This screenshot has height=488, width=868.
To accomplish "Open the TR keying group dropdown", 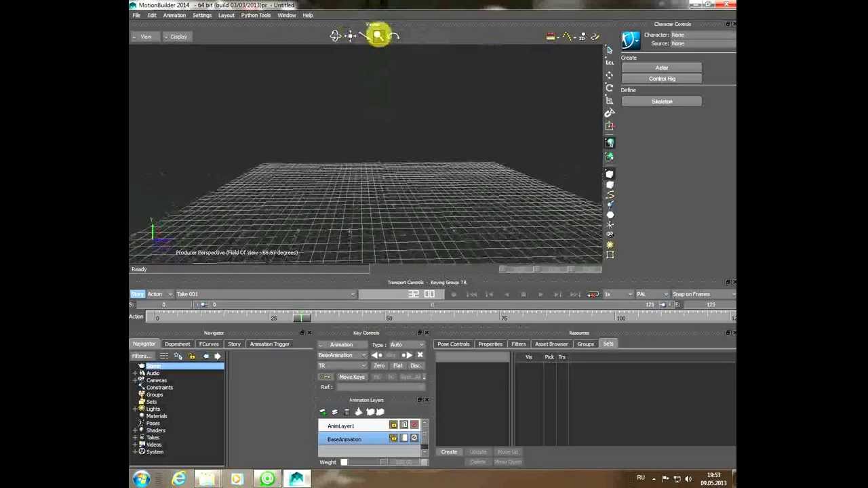I will 342,366.
